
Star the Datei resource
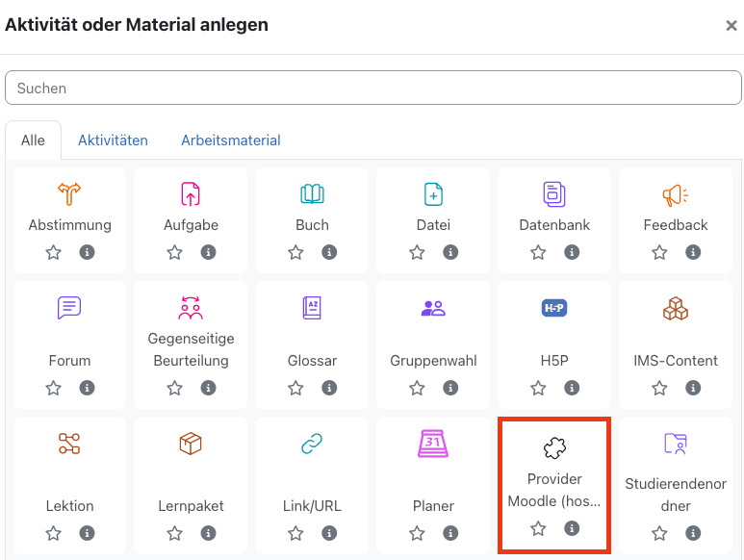tap(417, 252)
